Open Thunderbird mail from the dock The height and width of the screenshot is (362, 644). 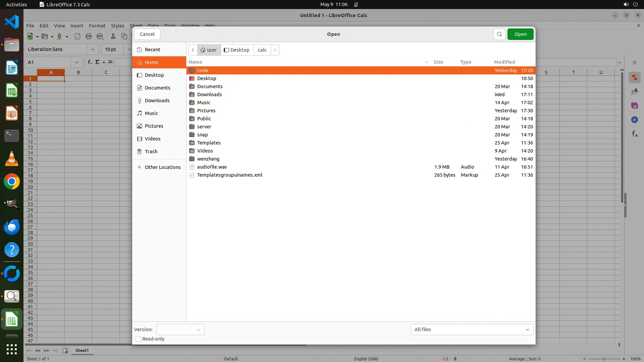pos(12,227)
